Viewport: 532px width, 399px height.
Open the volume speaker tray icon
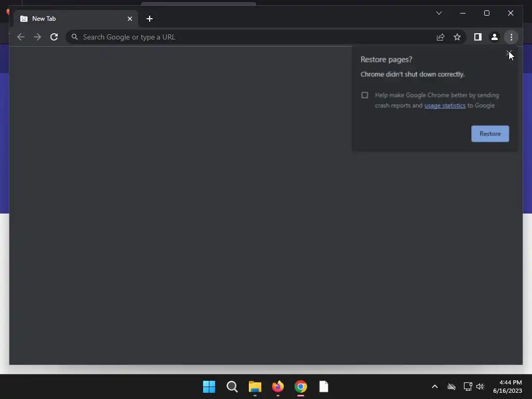480,387
